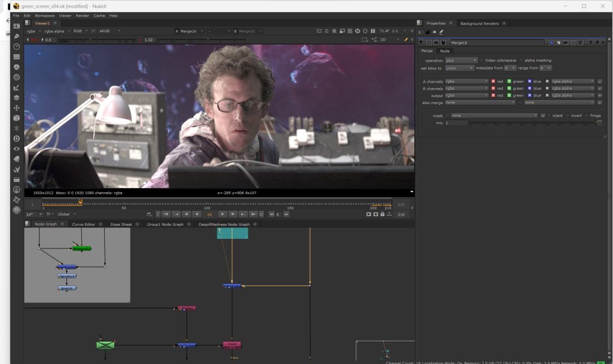Toggle the inject checkbox
This screenshot has height=364, width=613.
(x=549, y=116)
